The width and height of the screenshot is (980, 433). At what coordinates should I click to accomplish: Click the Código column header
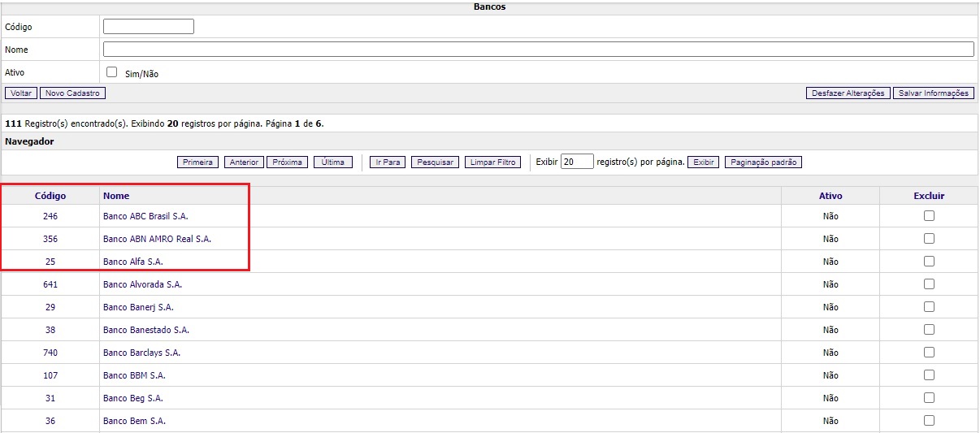pyautogui.click(x=50, y=196)
